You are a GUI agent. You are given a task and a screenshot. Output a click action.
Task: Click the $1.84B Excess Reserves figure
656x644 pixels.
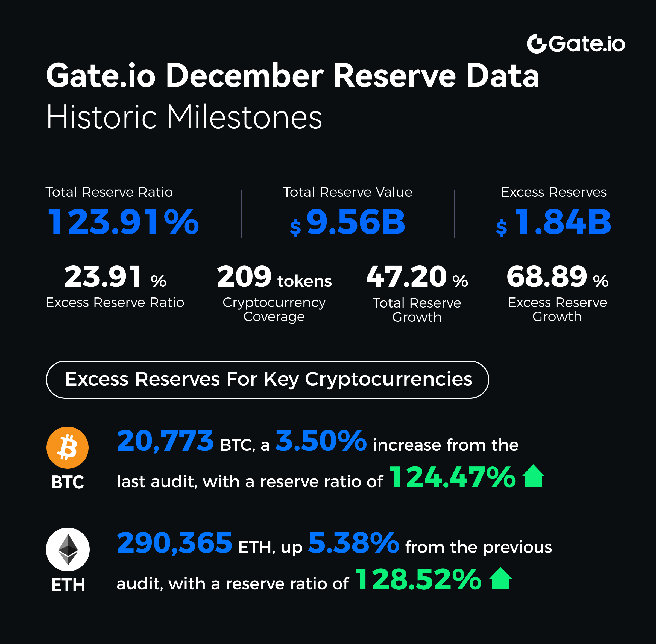pyautogui.click(x=553, y=222)
